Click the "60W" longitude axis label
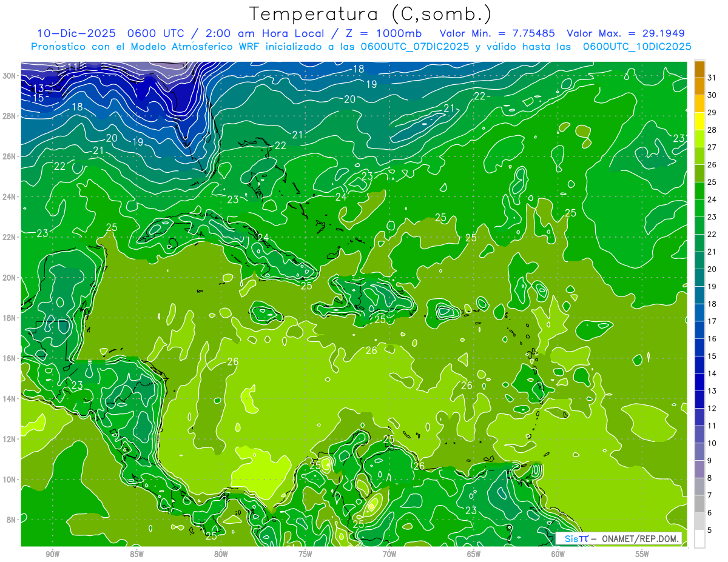This screenshot has height=562, width=728. (x=558, y=554)
